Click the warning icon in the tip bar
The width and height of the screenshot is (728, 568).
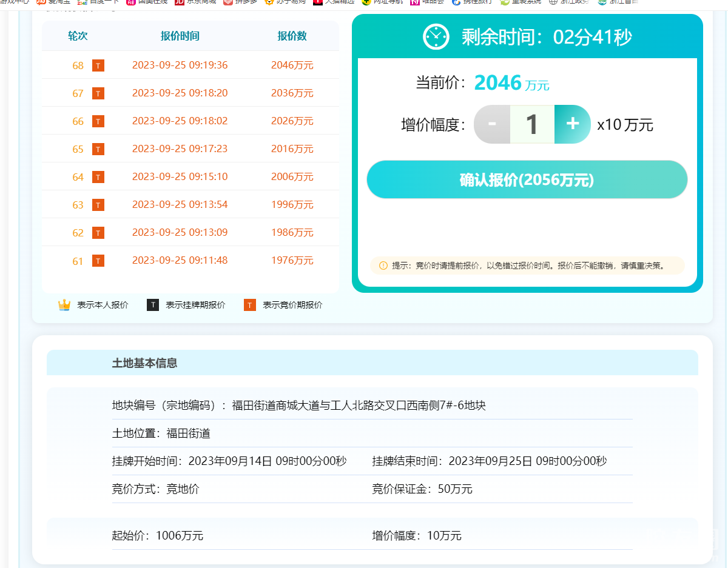383,266
